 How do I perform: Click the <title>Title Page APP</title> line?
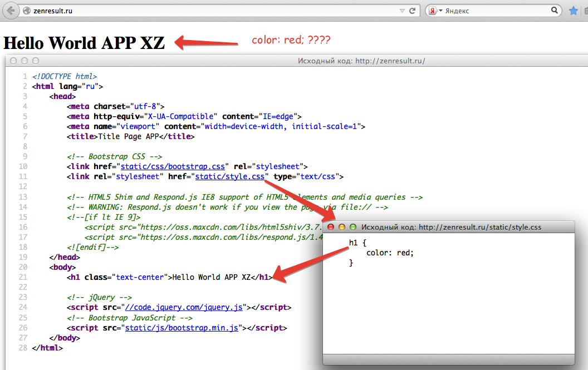click(130, 136)
